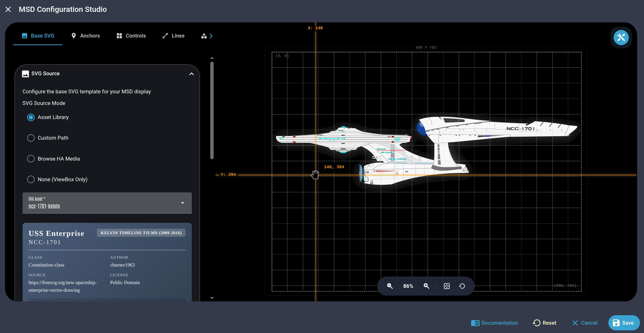Open the SVG Asset dropdown
644x333 pixels.
pos(107,203)
